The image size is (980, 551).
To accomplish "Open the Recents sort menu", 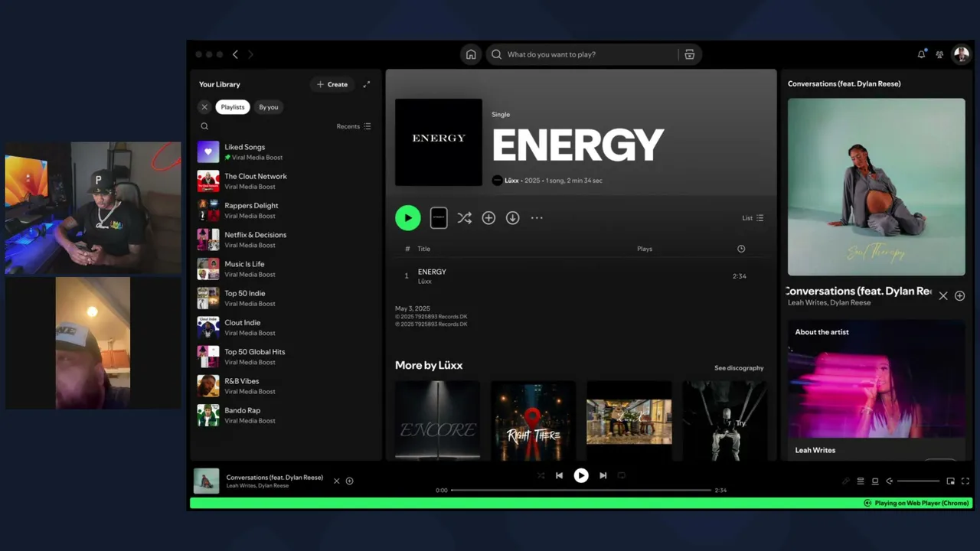I will pyautogui.click(x=354, y=126).
